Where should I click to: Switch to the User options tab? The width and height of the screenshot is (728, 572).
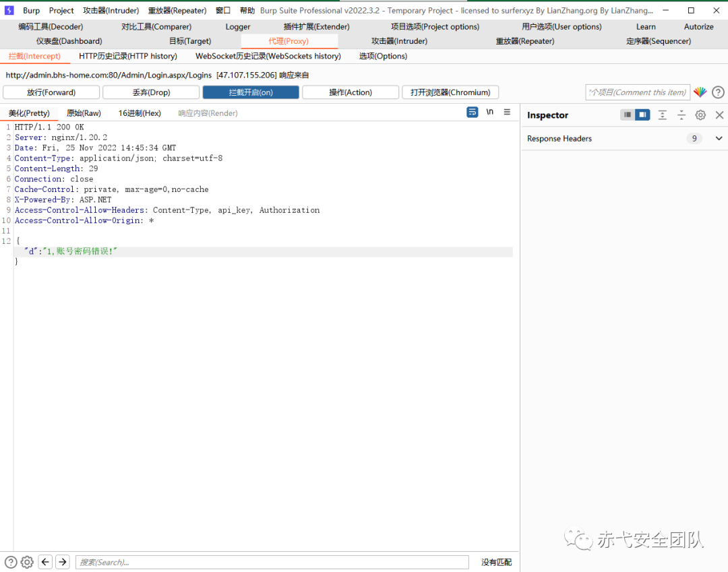(562, 27)
